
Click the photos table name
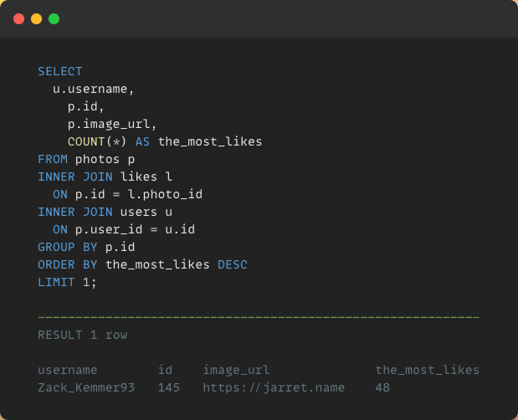click(97, 159)
